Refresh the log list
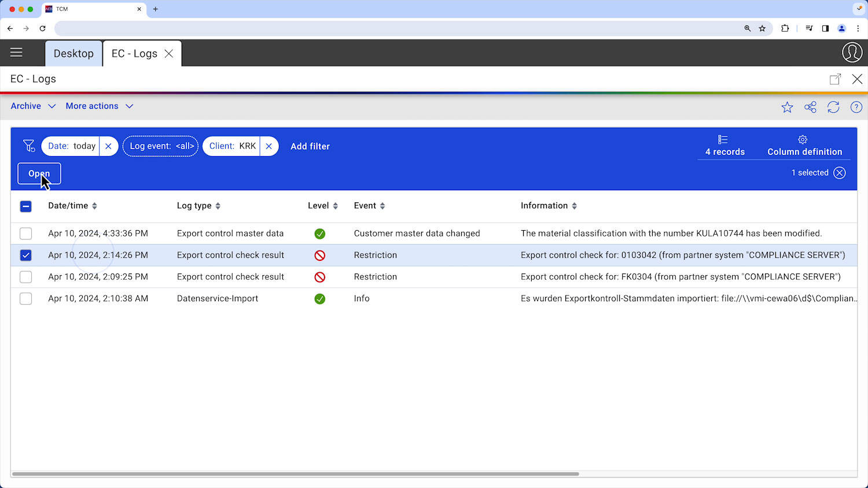Viewport: 868px width, 488px height. (833, 107)
